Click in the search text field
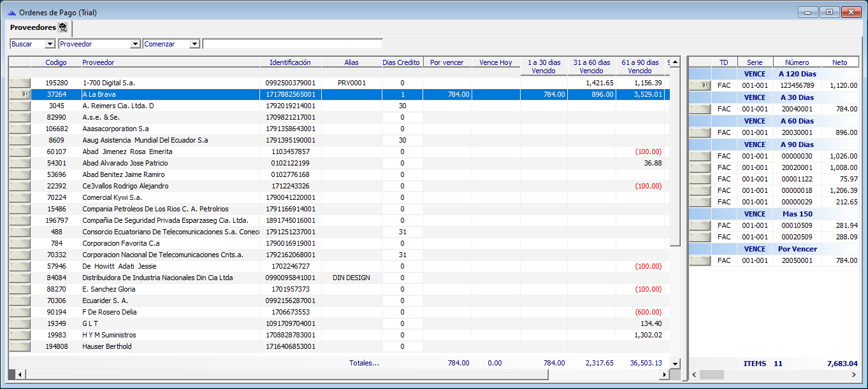Screen dimensions: 868x389 pyautogui.click(x=292, y=44)
